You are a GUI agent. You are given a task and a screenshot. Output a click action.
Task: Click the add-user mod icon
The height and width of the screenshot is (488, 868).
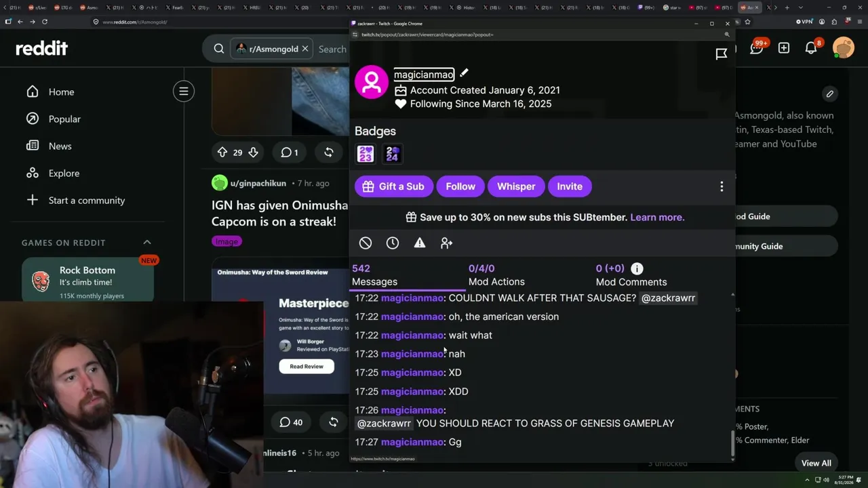click(446, 243)
